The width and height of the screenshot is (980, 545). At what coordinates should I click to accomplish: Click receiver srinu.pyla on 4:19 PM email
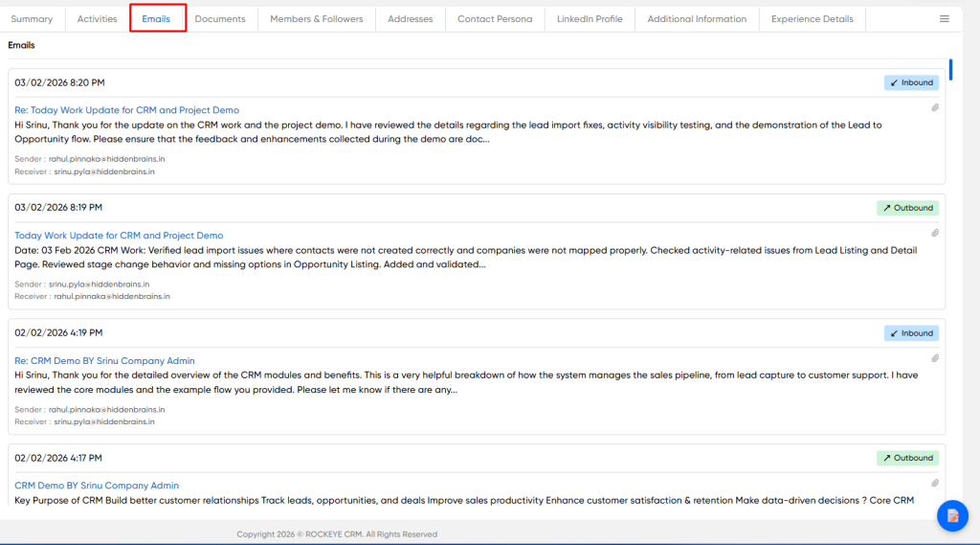point(104,421)
